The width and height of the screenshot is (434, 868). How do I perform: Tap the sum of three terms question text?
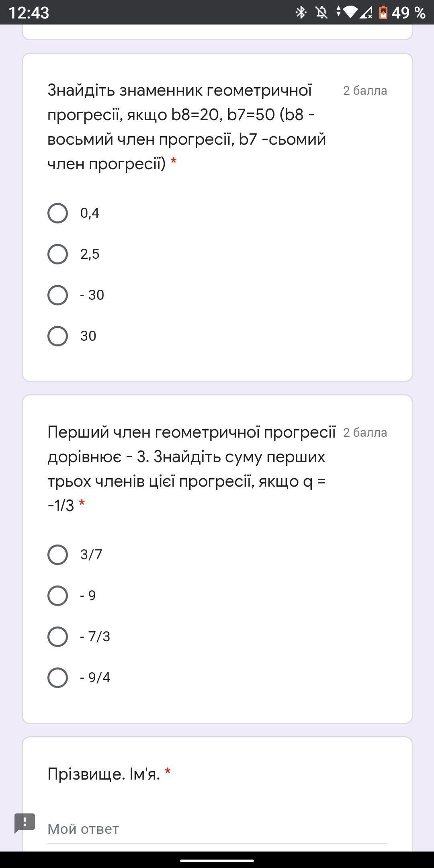[191, 469]
